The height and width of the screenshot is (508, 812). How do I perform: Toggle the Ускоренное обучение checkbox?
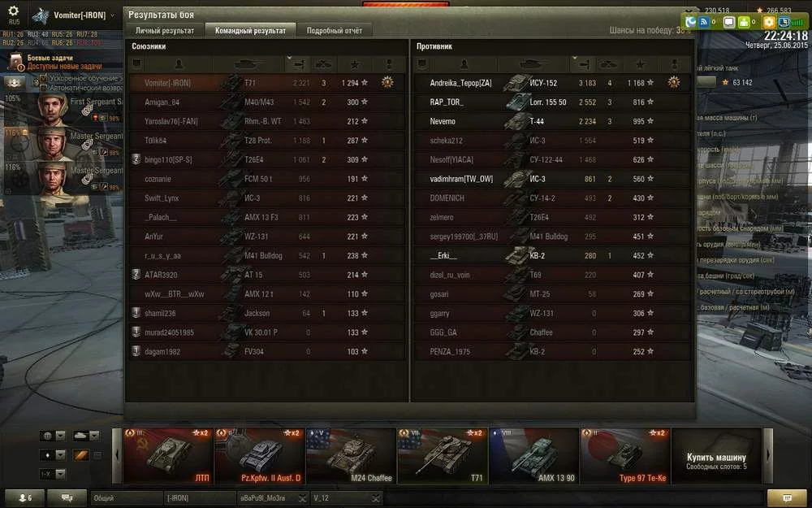(44, 78)
